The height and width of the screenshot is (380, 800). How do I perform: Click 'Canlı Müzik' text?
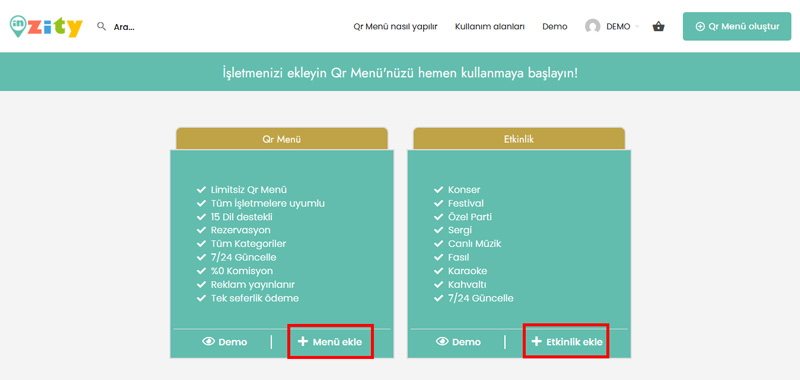(474, 244)
